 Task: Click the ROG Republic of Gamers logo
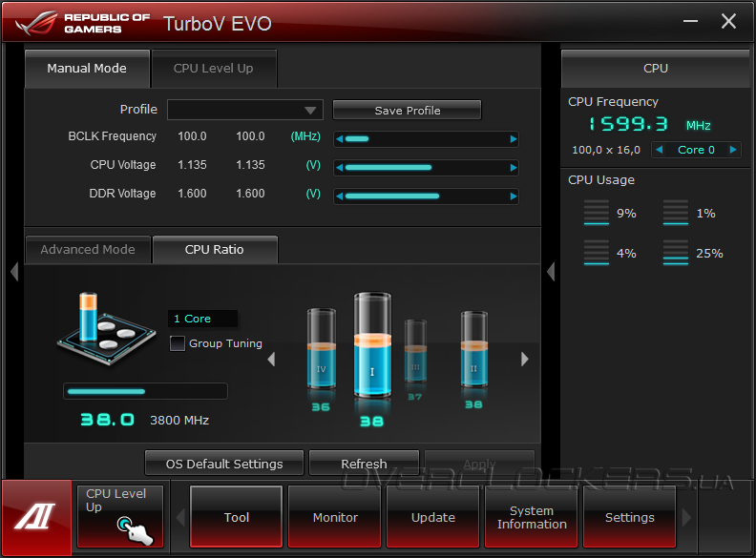pos(82,23)
